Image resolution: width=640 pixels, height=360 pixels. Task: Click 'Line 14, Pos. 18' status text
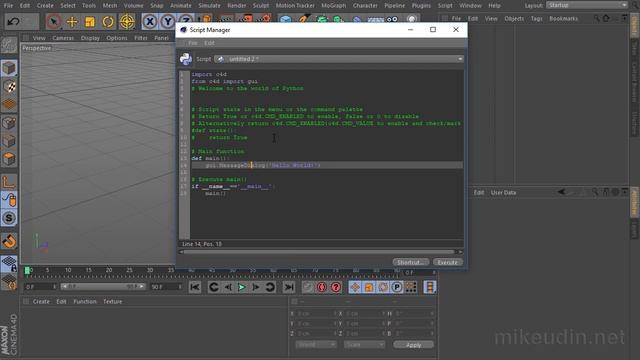tap(202, 244)
